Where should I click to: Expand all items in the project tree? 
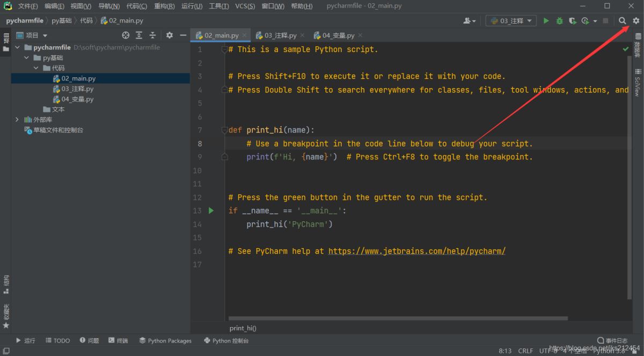coord(139,35)
